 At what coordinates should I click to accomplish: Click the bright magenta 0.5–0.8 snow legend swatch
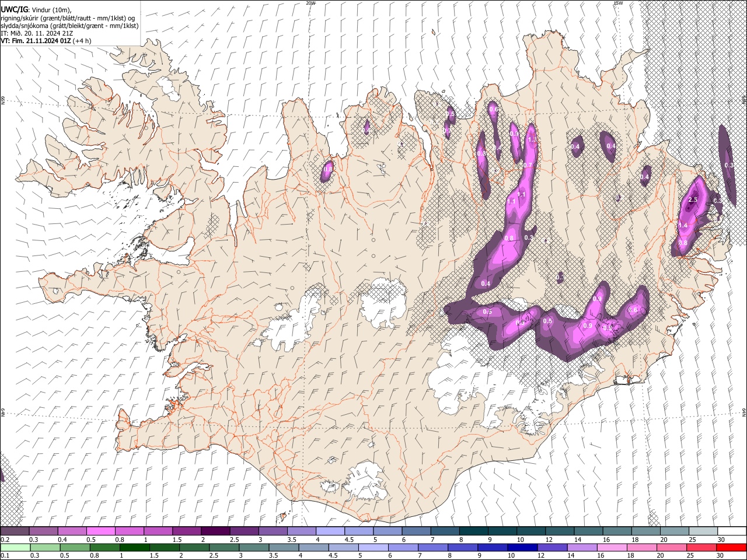[100, 531]
